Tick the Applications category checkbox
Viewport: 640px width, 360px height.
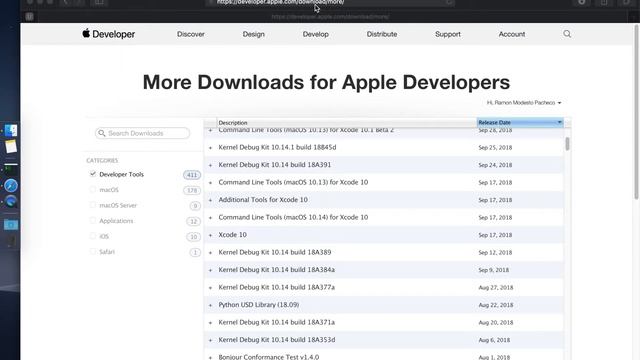[93, 220]
